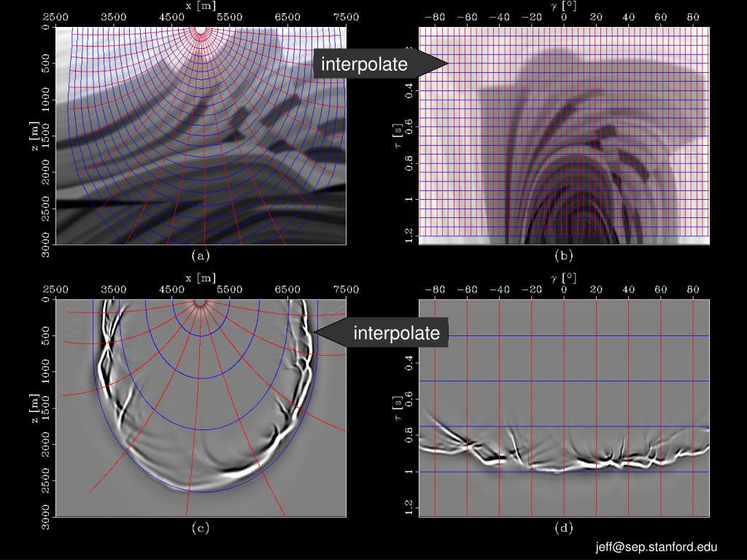Select the "τ [s]" axis title of plot (d)
This screenshot has height=560, width=747.
click(398, 408)
